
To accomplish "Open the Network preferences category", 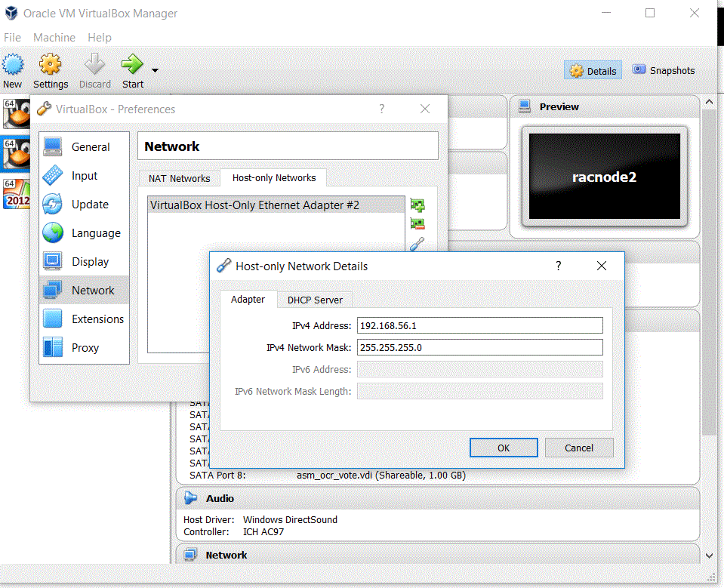I will (84, 290).
